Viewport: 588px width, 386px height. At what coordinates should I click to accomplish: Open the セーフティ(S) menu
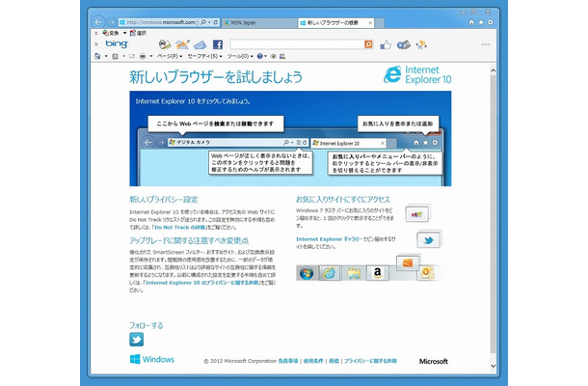(x=204, y=56)
